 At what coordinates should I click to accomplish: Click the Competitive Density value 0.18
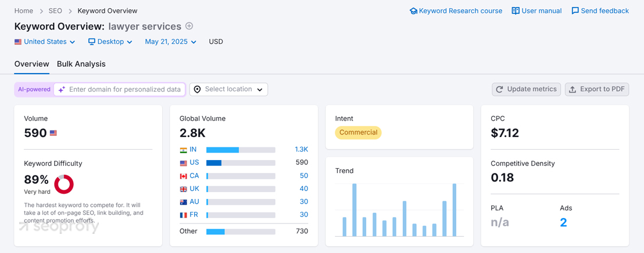(503, 178)
